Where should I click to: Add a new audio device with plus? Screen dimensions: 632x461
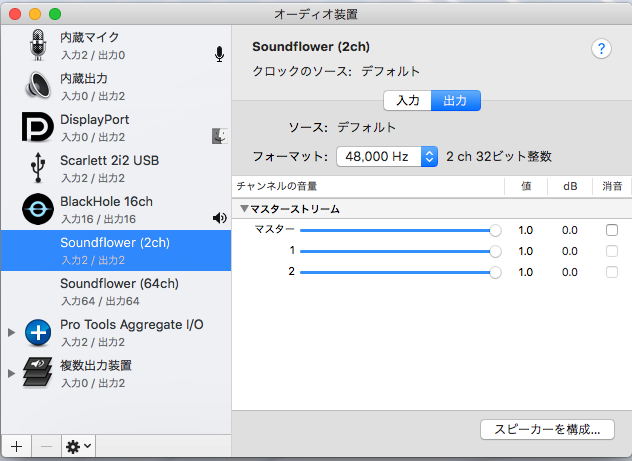pos(17,446)
